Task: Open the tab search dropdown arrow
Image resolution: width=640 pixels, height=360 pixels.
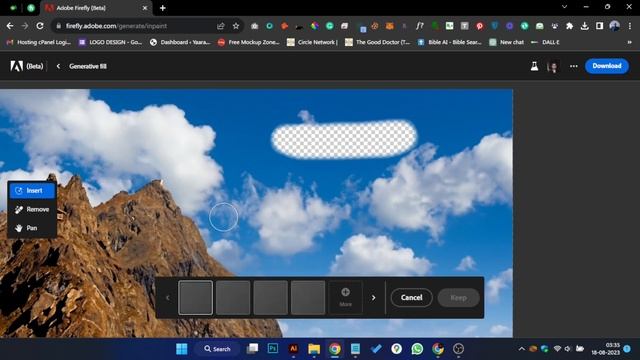Action: (564, 7)
